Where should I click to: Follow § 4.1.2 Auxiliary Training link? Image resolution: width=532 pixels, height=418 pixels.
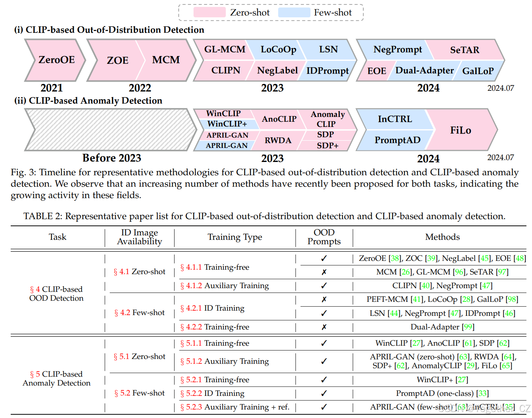pyautogui.click(x=224, y=286)
